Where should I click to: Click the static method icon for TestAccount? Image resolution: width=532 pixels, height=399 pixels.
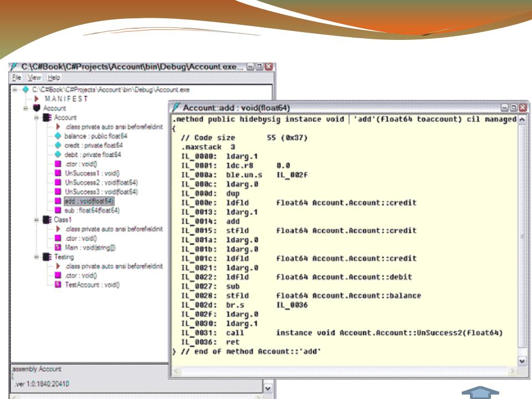click(58, 285)
